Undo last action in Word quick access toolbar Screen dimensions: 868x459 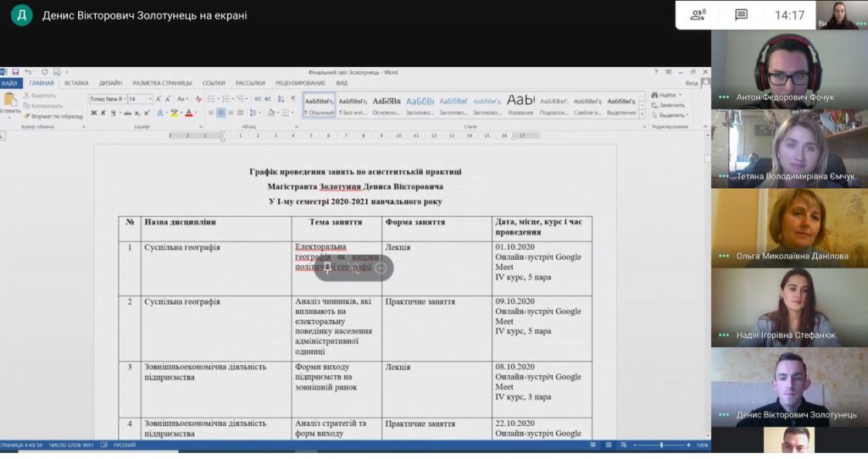pyautogui.click(x=28, y=73)
